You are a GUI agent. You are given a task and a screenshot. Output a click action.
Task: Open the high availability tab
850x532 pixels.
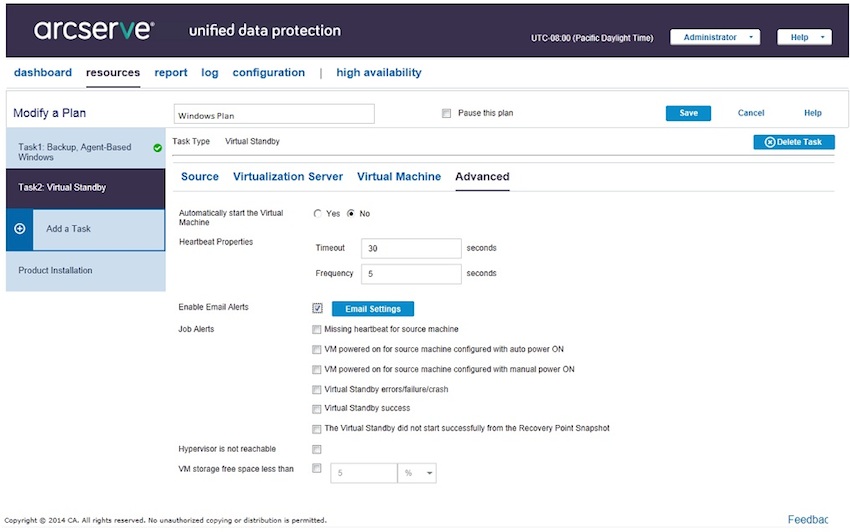pos(378,73)
